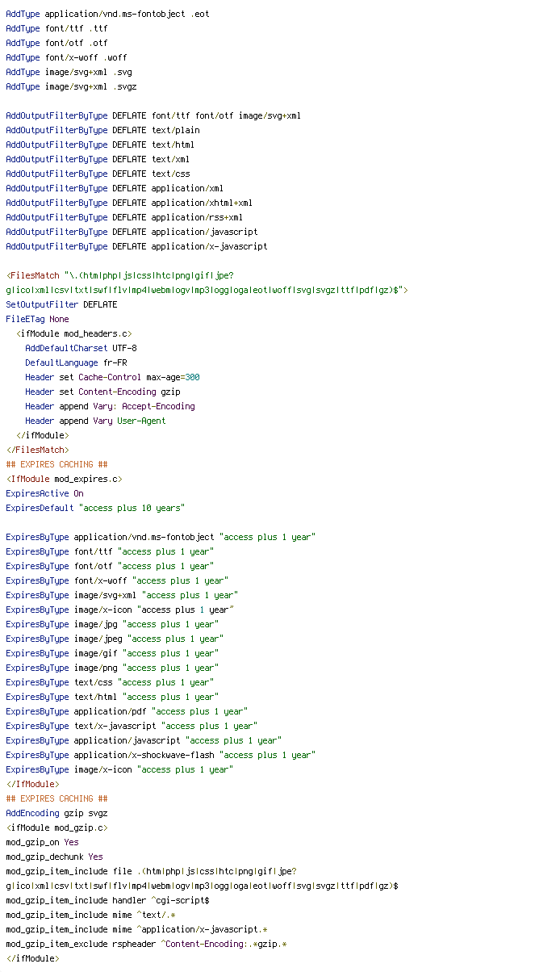The image size is (560, 972).
Task: Select the 'mime ^application/x-javascript.*' line
Action: coord(136,929)
